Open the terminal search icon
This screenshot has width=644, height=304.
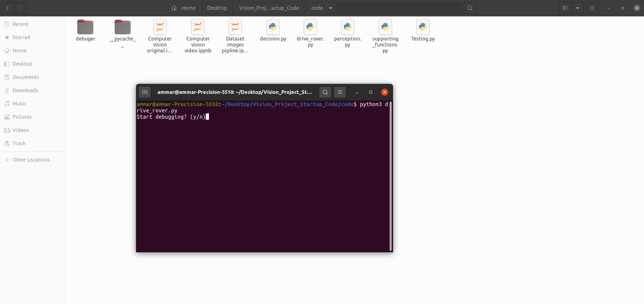point(325,92)
